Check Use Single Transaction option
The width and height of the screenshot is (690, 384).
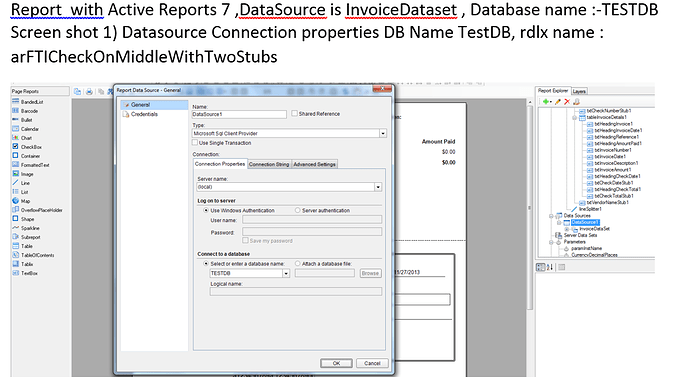click(195, 143)
